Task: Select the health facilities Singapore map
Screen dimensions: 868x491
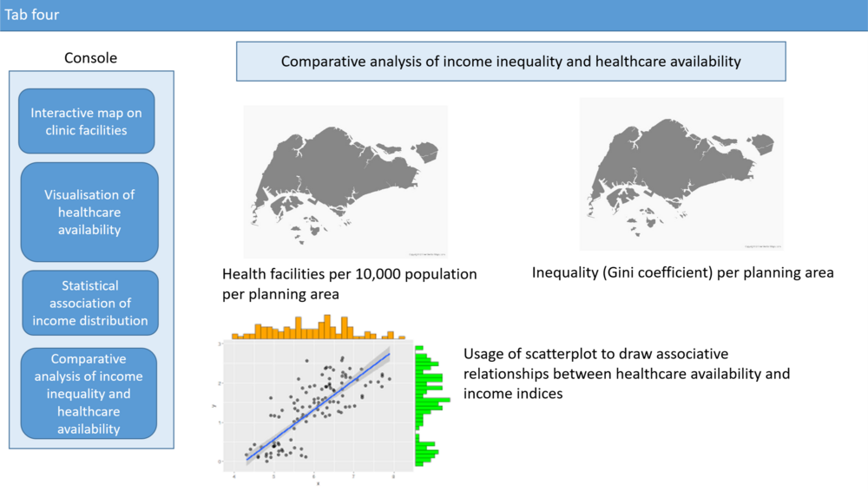Action: (345, 181)
